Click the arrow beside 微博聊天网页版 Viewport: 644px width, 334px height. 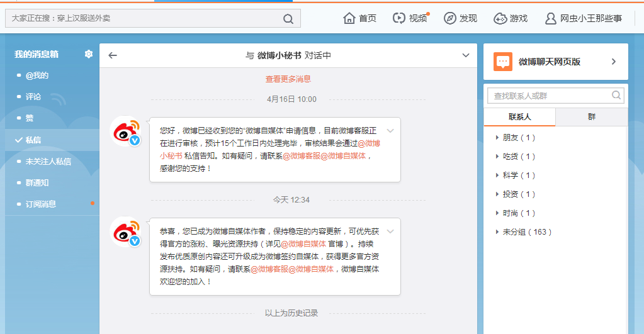tap(614, 62)
